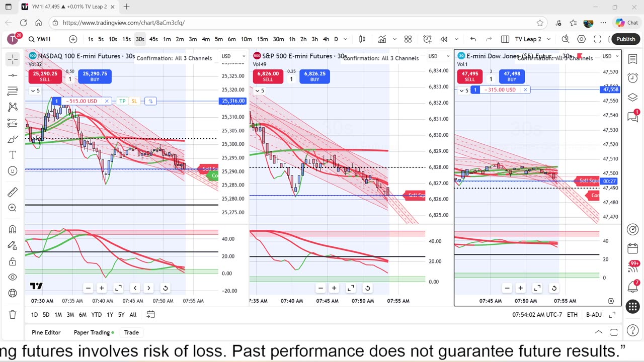Switch to the 5m interval

(x=219, y=39)
